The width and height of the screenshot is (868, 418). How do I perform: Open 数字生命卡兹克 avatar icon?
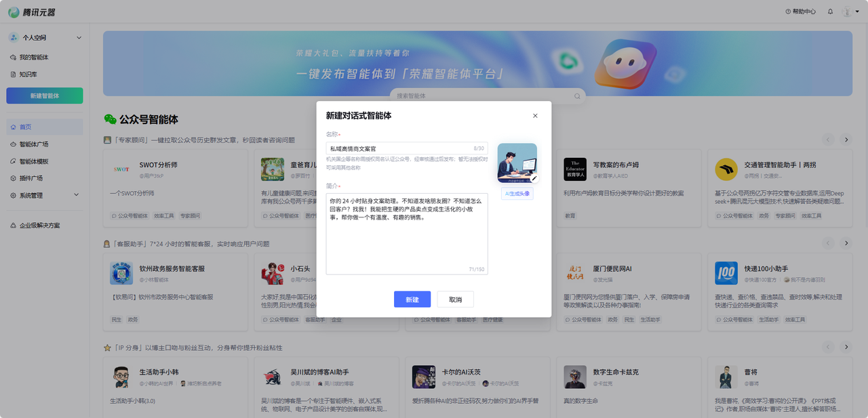tap(575, 377)
